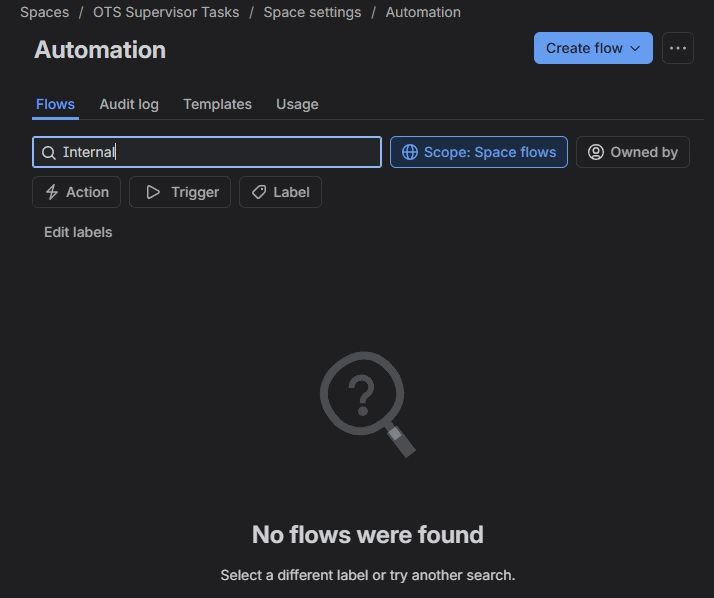
Task: Go to Spaces breadcrumb
Action: click(45, 12)
